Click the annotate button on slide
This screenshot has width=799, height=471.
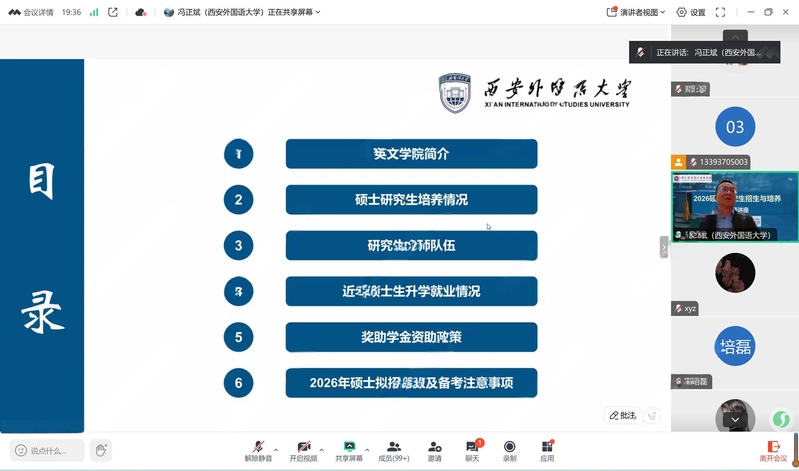[x=621, y=415]
